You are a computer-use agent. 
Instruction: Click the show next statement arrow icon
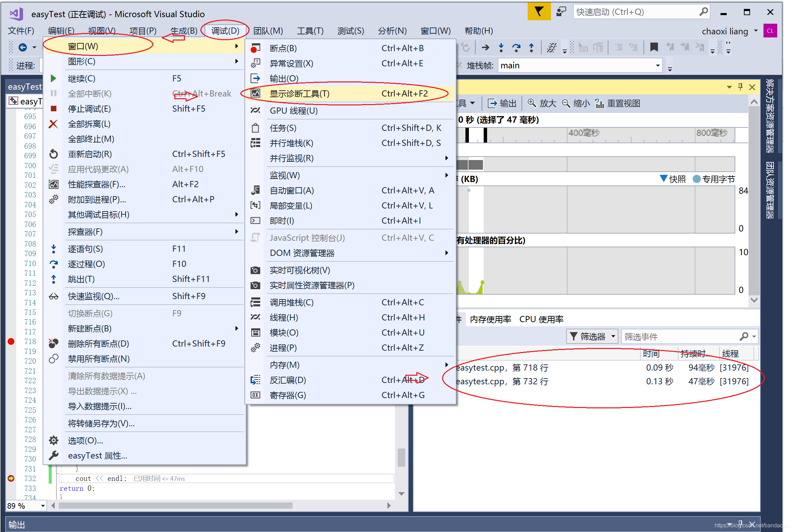[x=486, y=47]
